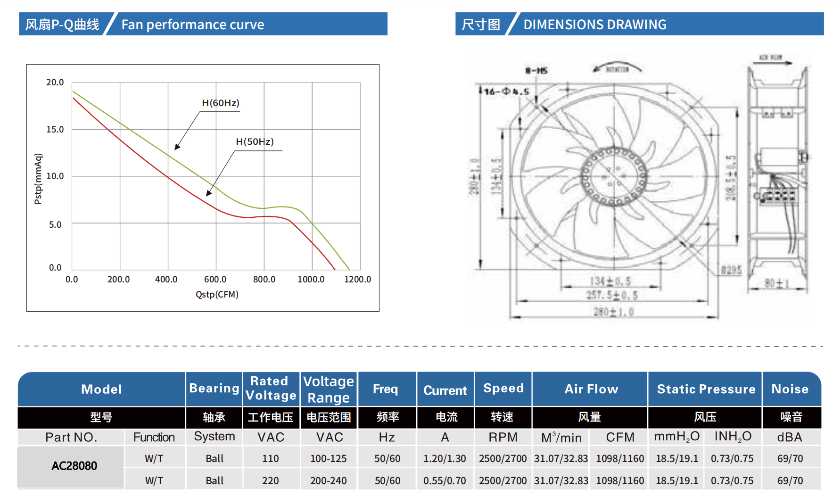Select the DIMENSIONS DRAWING section title
Screen dimensions: 833x504
595,24
